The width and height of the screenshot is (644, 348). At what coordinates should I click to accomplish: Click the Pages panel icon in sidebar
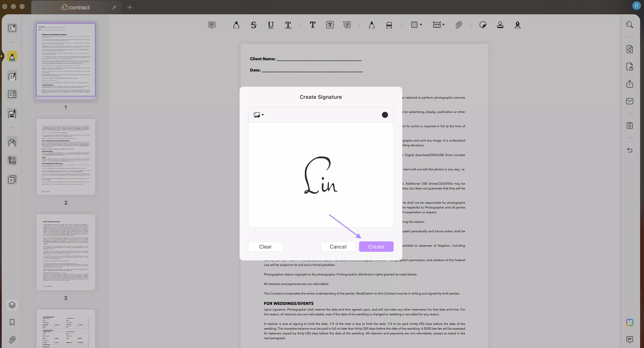point(11,28)
